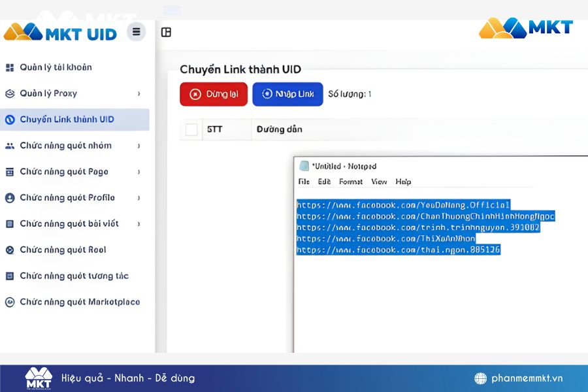Image resolution: width=588 pixels, height=392 pixels.
Task: Open Quản lý tài khoản via its sidebar icon
Action: pos(8,67)
